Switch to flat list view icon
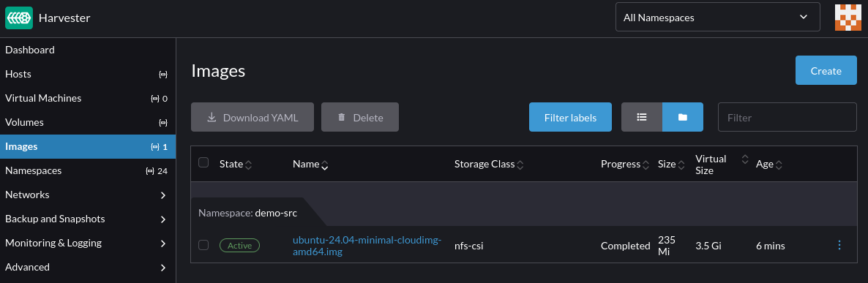 (642, 117)
